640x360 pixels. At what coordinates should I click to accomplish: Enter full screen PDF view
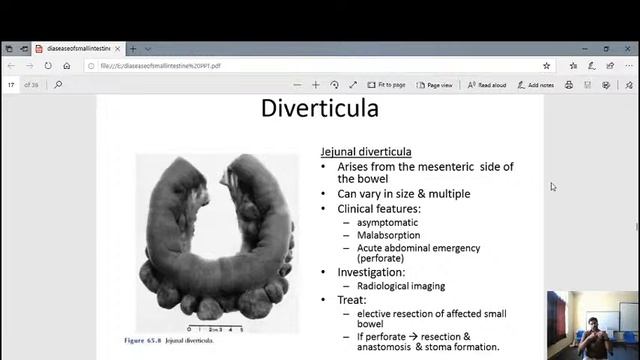point(353,85)
